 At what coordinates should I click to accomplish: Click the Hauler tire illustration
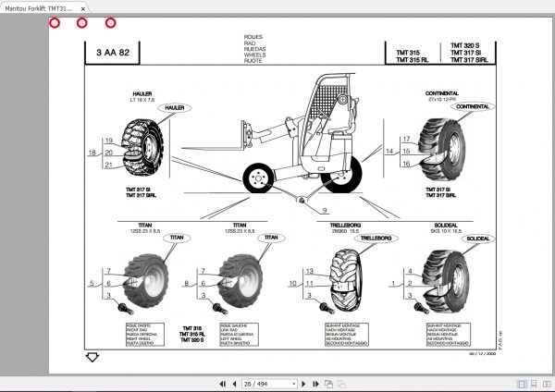tap(142, 148)
